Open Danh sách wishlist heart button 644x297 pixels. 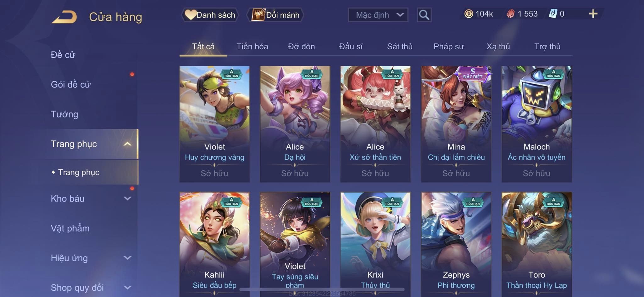tap(210, 15)
